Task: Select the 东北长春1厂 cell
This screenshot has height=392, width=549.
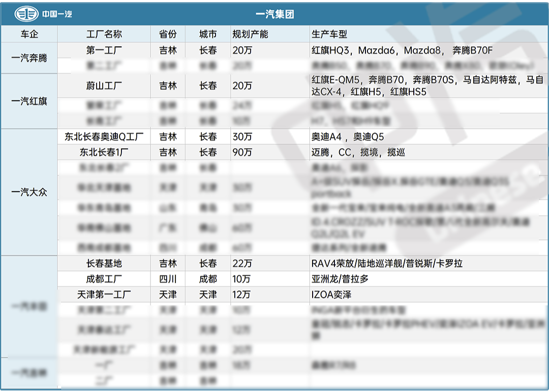Action: click(104, 152)
